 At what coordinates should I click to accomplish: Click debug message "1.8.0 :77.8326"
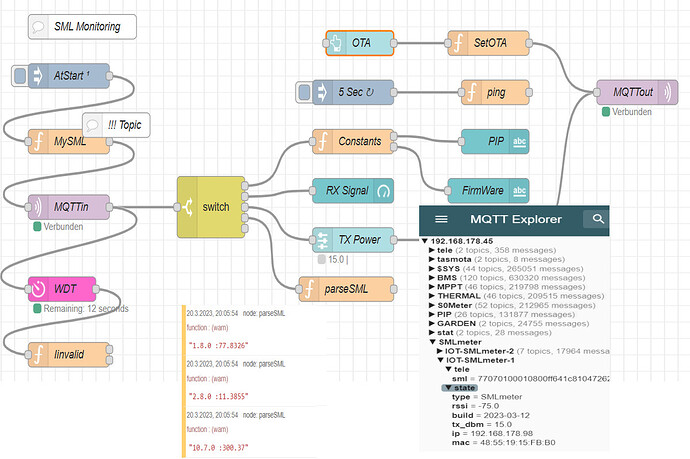(218, 346)
